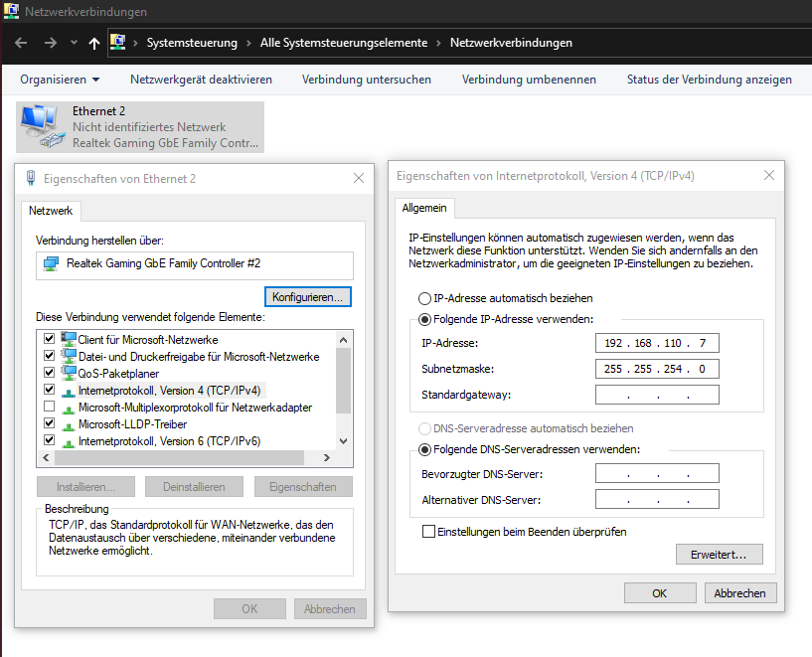812x657 pixels.
Task: Click Microsoft-LLDP-Treiber item icon
Action: point(69,426)
